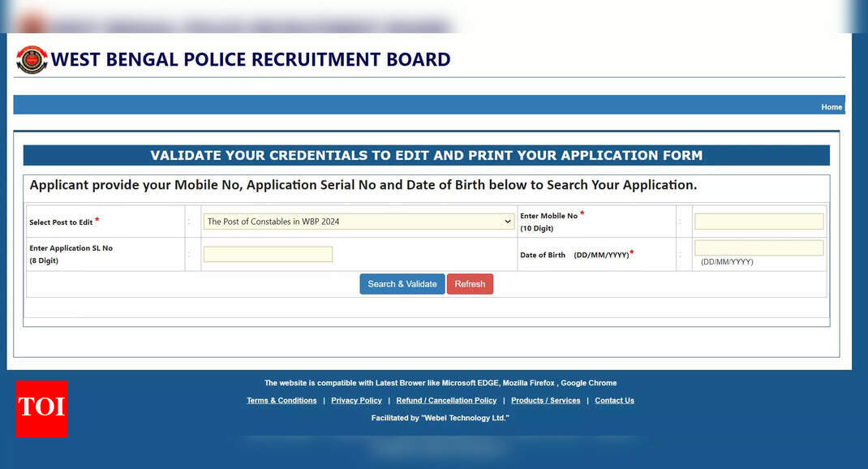Open the Select Post to Edit dropdown
Image resolution: width=868 pixels, height=469 pixels.
pyautogui.click(x=359, y=221)
